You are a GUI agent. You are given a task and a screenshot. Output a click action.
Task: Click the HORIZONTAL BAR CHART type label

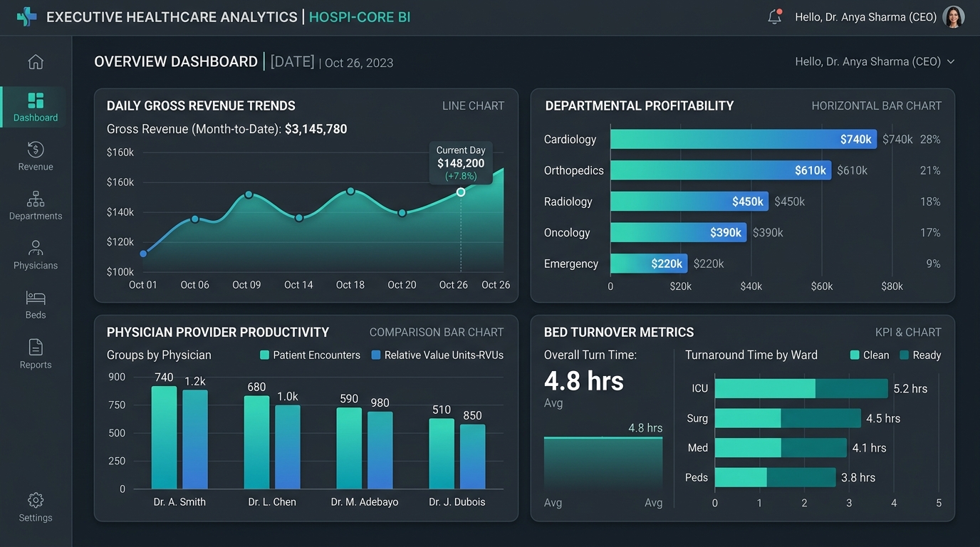tap(877, 105)
